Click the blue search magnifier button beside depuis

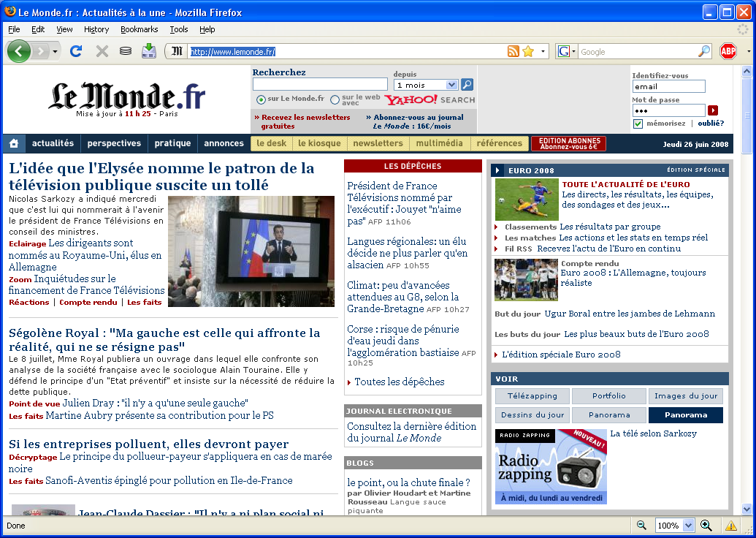click(x=467, y=85)
